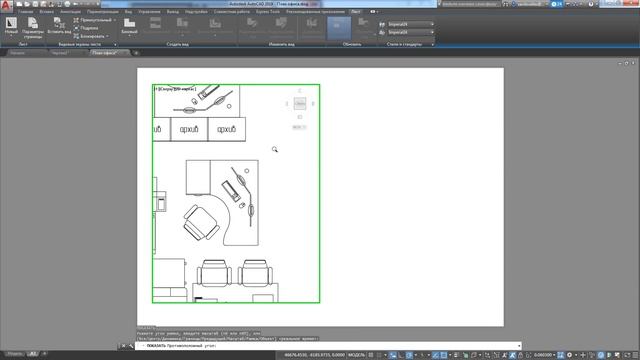Open the top Imperial24 style dropdown
Viewport: 640px width, 360px height.
[x=410, y=24]
